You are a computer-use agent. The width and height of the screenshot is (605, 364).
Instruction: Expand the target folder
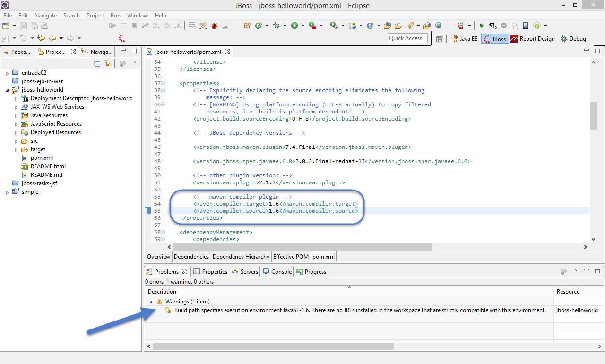tap(17, 149)
